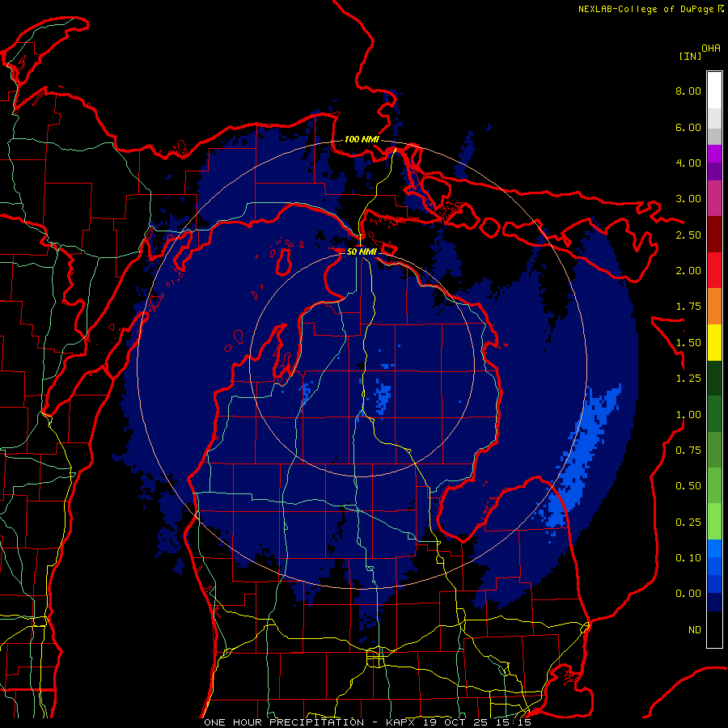Pick the orange legend swatch

(714, 307)
